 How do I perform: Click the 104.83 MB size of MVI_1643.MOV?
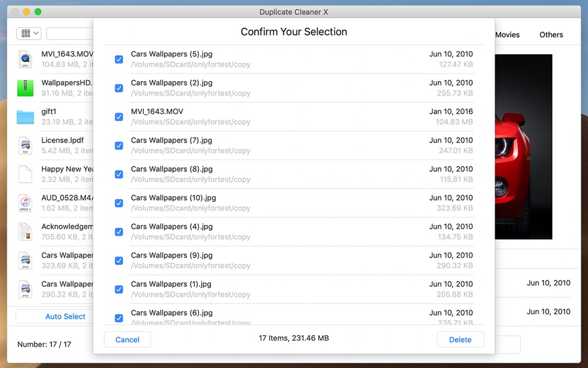tap(454, 121)
